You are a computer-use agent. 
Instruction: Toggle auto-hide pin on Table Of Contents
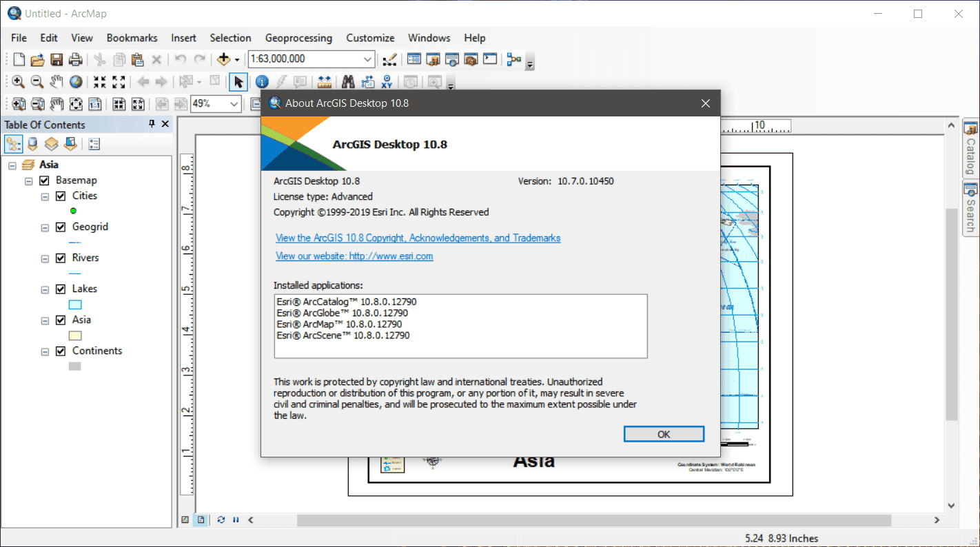(x=152, y=124)
